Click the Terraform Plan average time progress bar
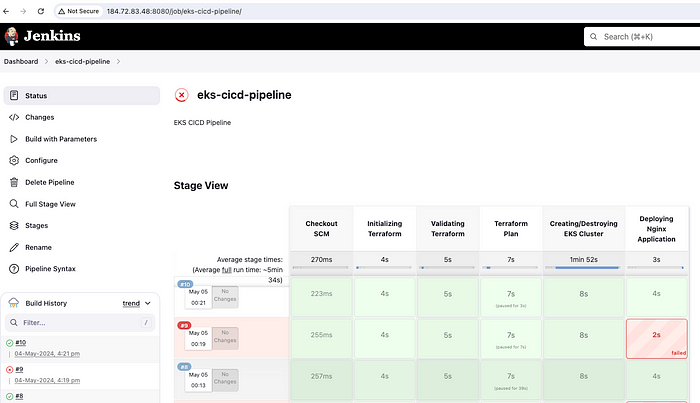The width and height of the screenshot is (700, 403). tap(510, 267)
